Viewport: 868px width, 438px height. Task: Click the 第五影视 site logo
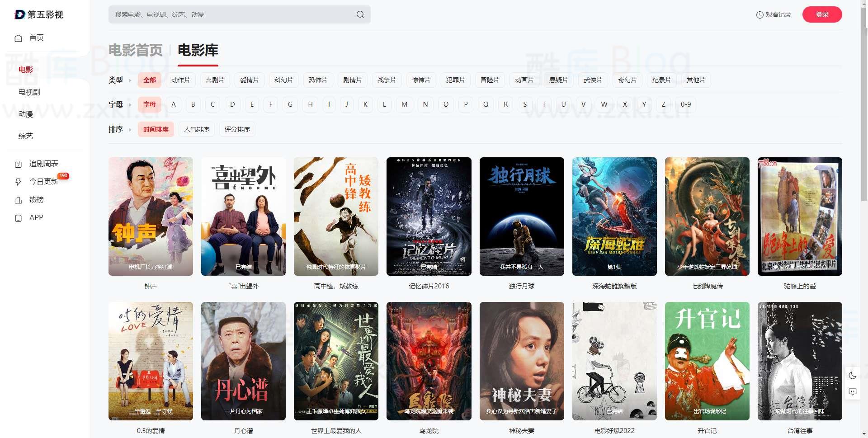tap(39, 14)
